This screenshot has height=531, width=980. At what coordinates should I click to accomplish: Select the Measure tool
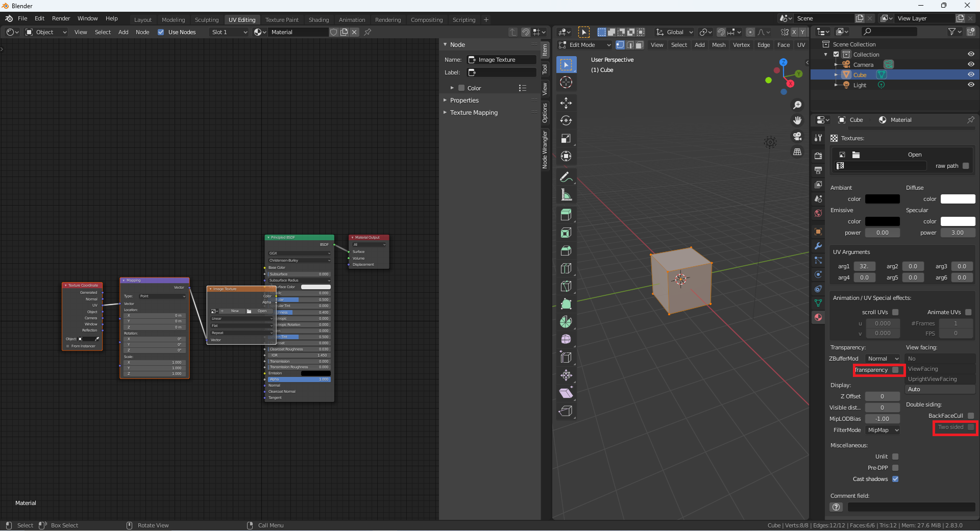click(566, 195)
